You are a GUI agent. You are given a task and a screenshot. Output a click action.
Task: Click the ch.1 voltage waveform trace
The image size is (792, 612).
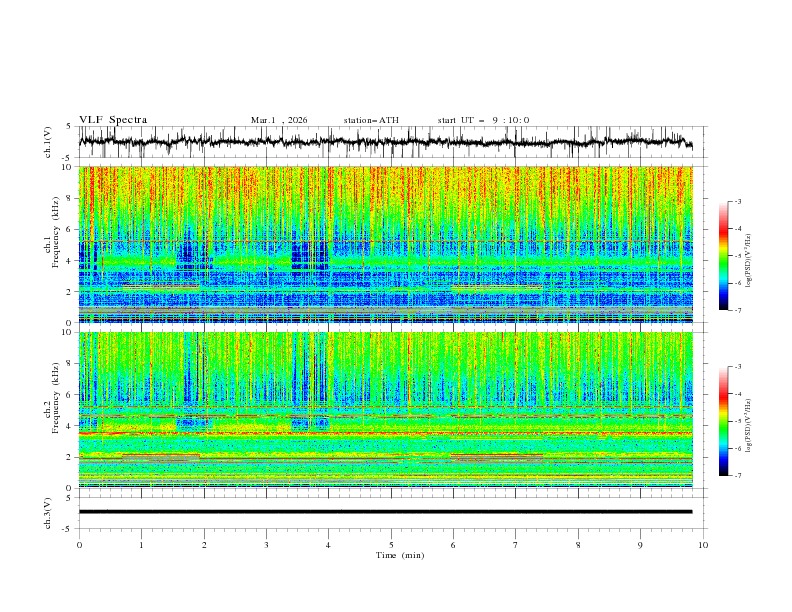click(385, 142)
